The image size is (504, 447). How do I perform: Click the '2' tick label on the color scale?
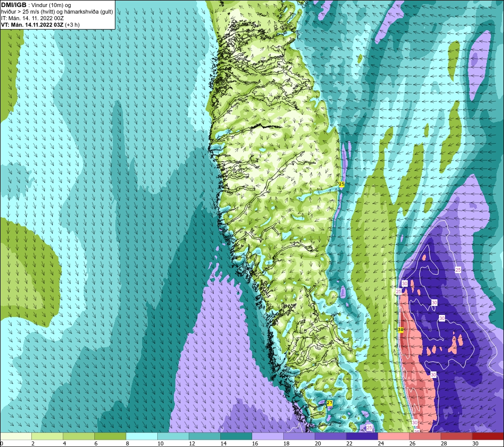tap(33, 443)
